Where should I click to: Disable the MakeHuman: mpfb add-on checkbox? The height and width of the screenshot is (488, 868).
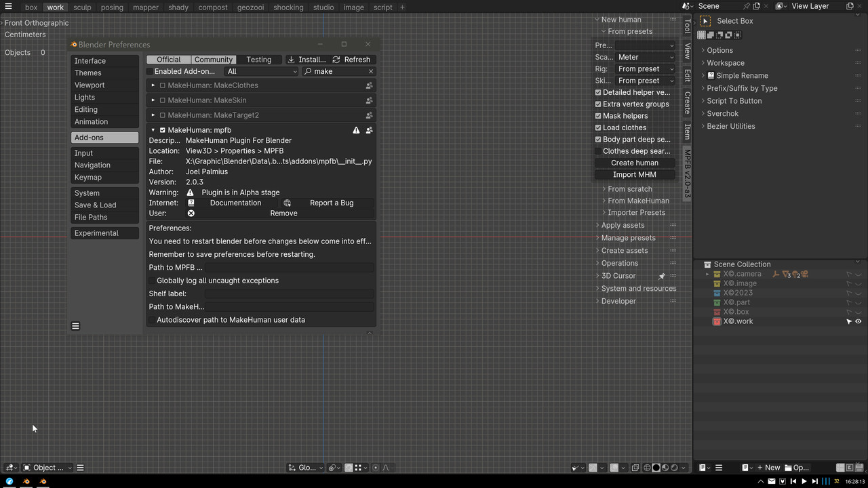(x=163, y=130)
